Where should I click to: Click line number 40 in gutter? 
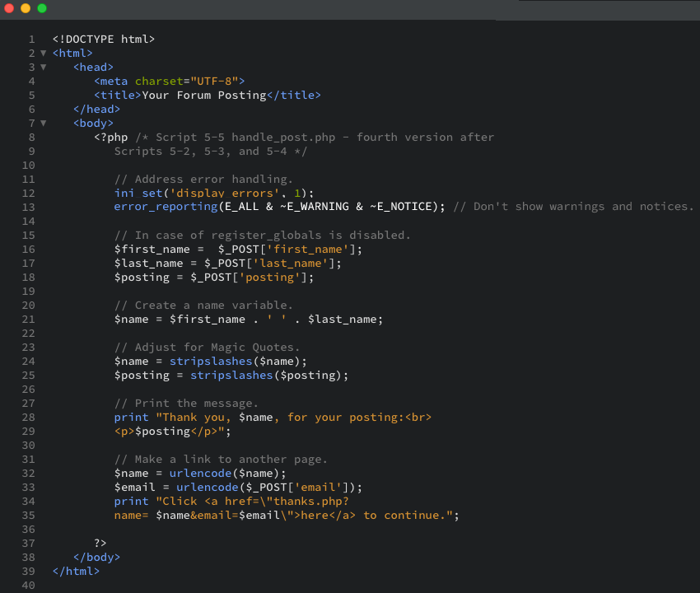tap(28, 585)
